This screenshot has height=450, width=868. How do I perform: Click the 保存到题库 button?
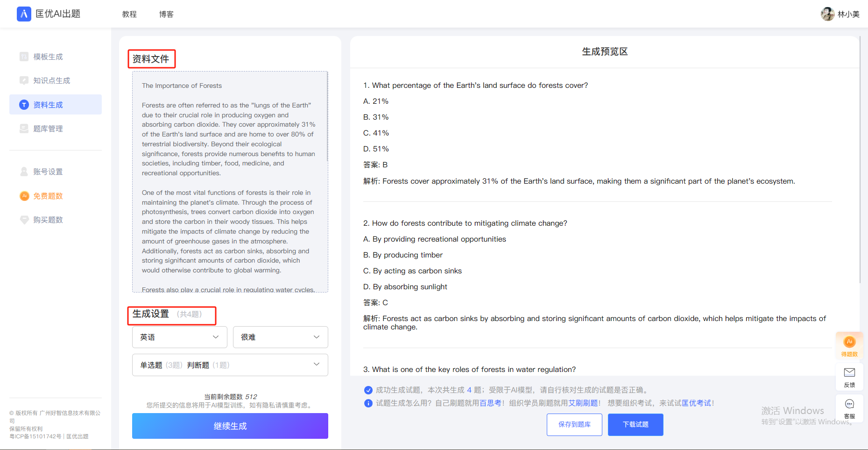pos(574,424)
